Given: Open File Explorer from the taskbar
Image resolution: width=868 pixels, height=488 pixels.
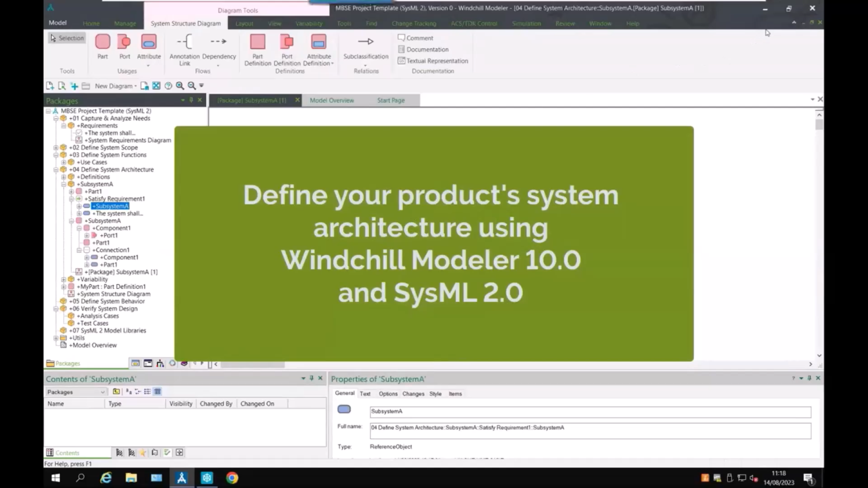Looking at the screenshot, I should 131,478.
